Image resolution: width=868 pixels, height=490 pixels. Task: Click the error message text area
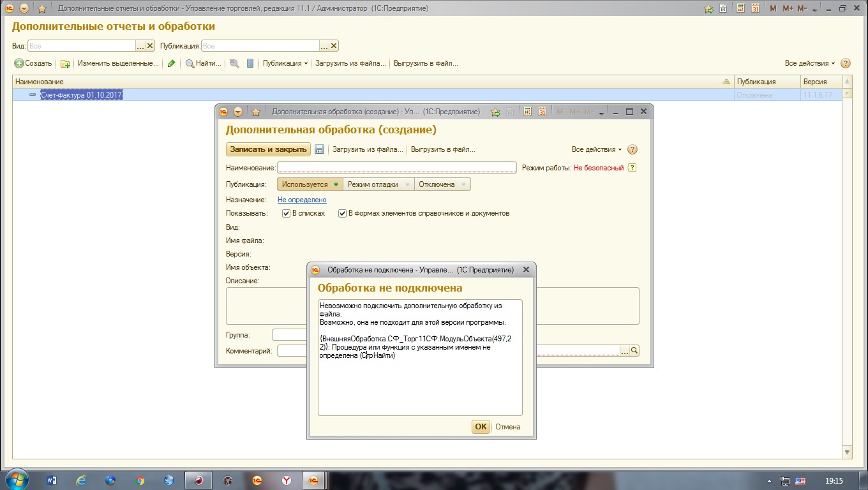coord(420,358)
